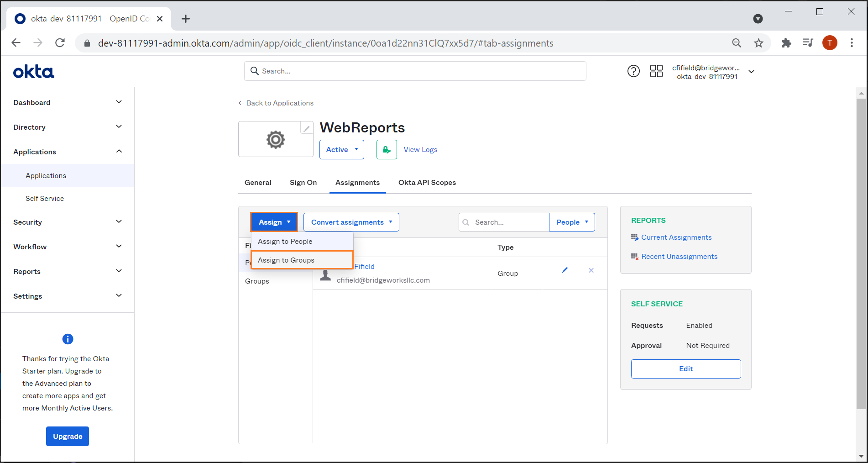Image resolution: width=868 pixels, height=463 pixels.
Task: Switch to the Okta API Scopes tab
Action: pyautogui.click(x=427, y=183)
